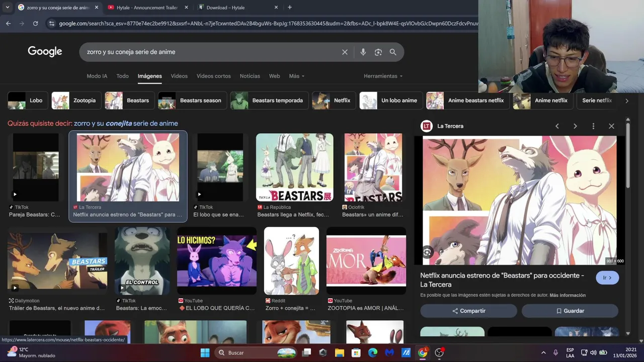Image resolution: width=644 pixels, height=362 pixels.
Task: Close the Download – Hytale tab
Action: (276, 8)
